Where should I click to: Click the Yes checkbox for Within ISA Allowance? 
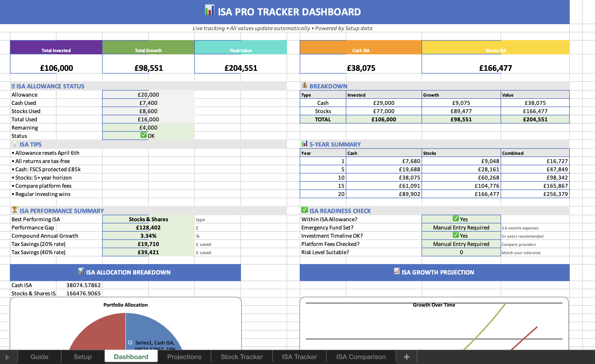pyautogui.click(x=455, y=219)
